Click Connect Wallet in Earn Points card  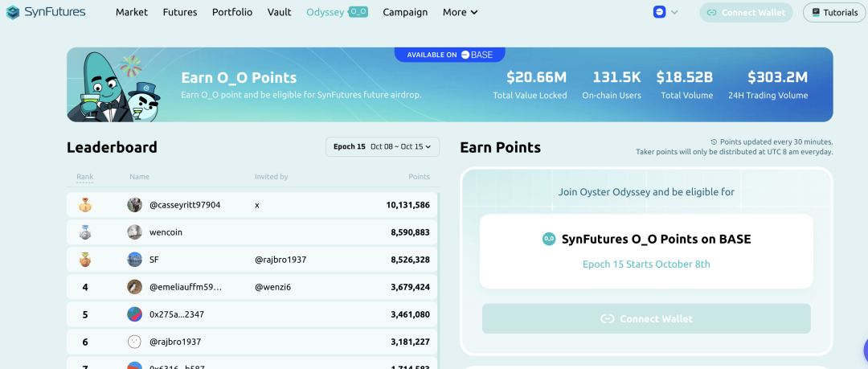coord(646,318)
